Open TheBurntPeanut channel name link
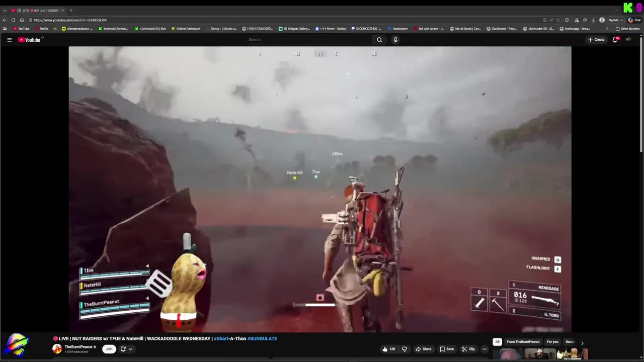Screen dimensions: 644x362 (78, 347)
